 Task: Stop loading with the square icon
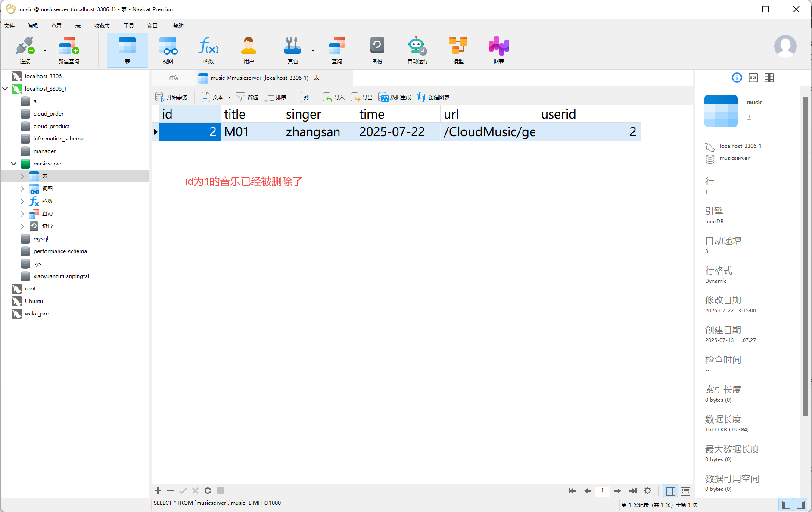click(x=220, y=490)
